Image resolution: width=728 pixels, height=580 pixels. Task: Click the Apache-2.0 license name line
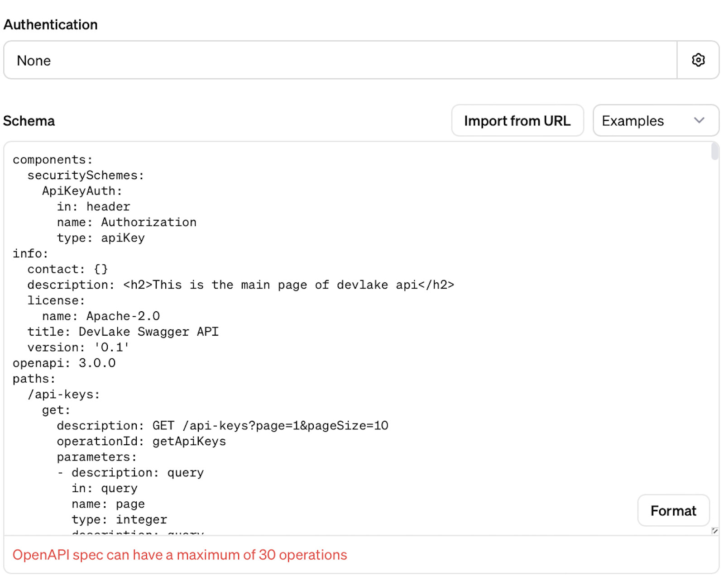(x=101, y=316)
